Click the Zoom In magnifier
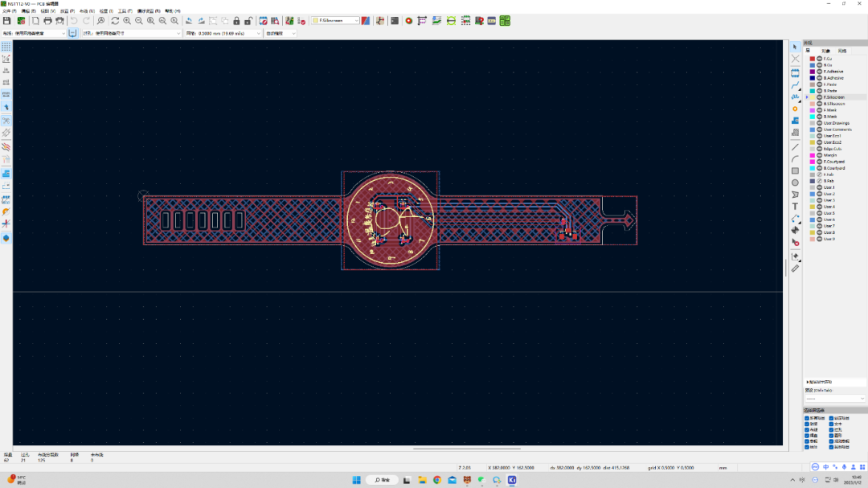The height and width of the screenshot is (488, 868). [x=127, y=21]
